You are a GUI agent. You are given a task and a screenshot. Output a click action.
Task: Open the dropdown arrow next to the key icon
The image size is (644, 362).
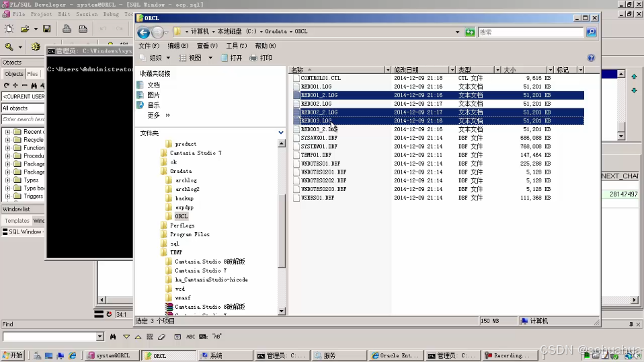click(x=19, y=47)
